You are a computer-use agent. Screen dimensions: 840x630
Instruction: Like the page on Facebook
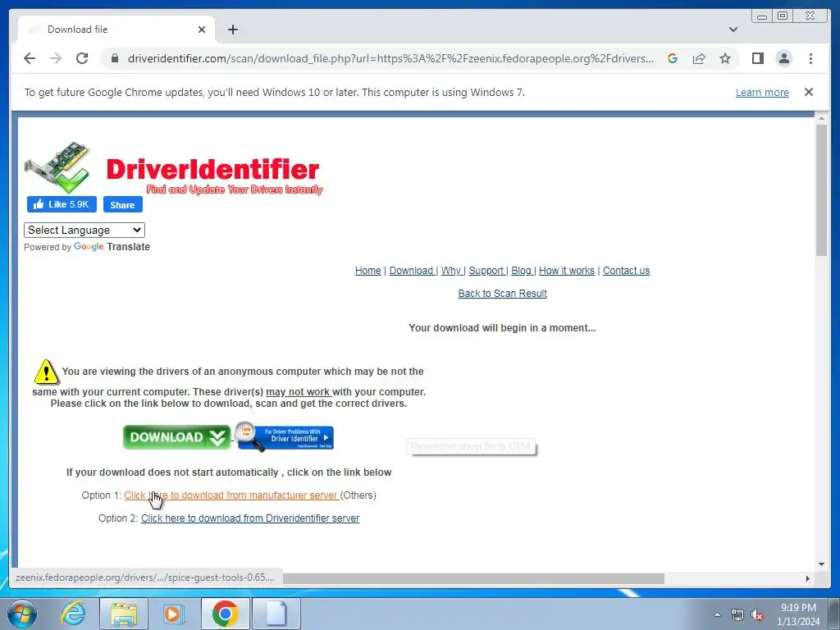(62, 204)
